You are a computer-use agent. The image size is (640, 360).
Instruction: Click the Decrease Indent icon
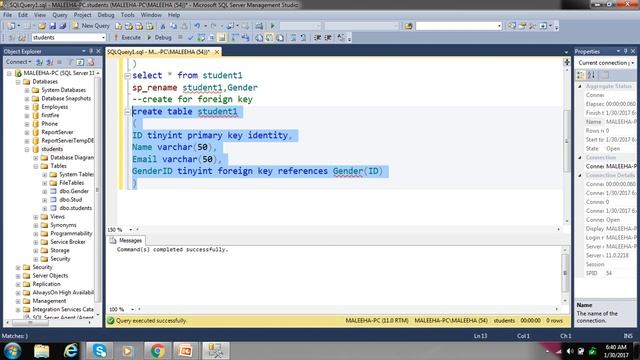click(317, 38)
